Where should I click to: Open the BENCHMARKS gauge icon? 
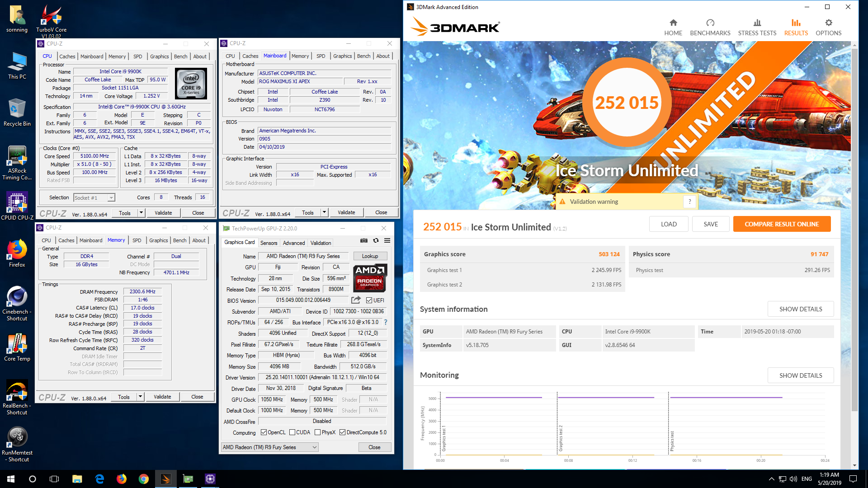710,23
